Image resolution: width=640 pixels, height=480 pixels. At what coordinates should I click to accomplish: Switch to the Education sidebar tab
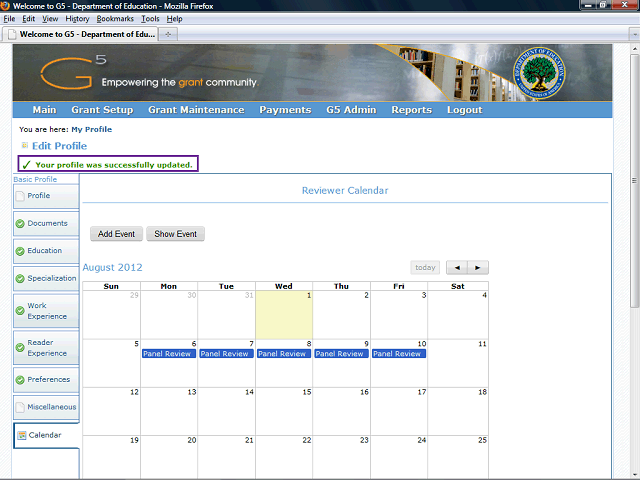coord(46,251)
